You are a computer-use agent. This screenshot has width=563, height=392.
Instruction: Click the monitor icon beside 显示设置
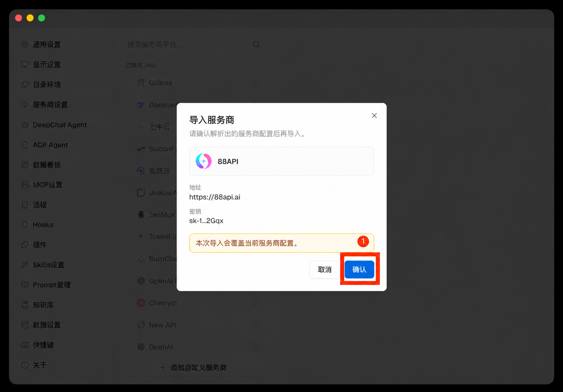tap(25, 64)
